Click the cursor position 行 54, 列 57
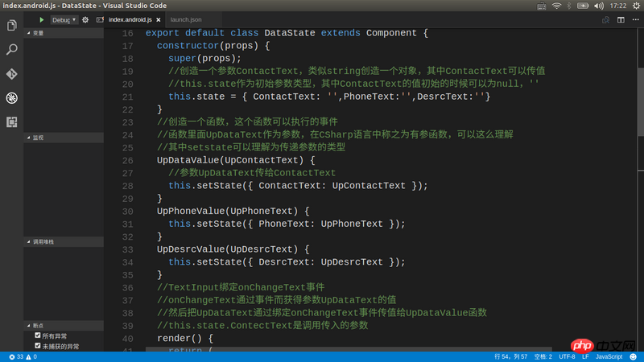The width and height of the screenshot is (644, 362). point(510,357)
